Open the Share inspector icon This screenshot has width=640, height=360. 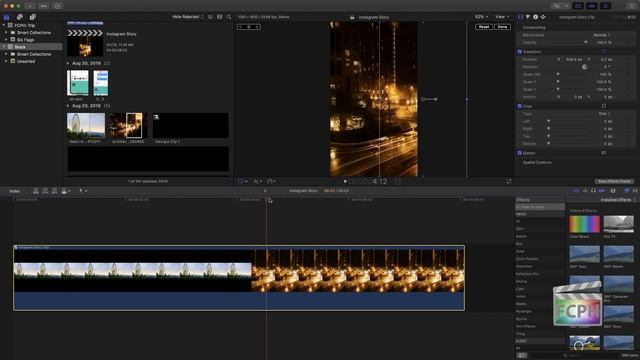pos(543,17)
